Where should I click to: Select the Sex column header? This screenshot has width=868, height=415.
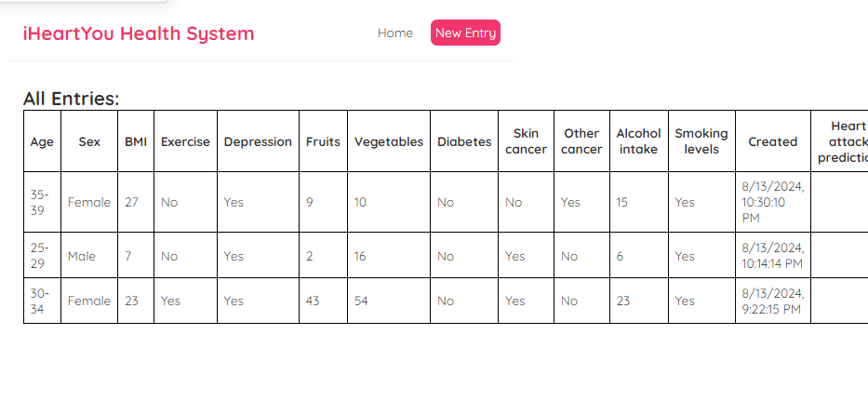pos(89,141)
